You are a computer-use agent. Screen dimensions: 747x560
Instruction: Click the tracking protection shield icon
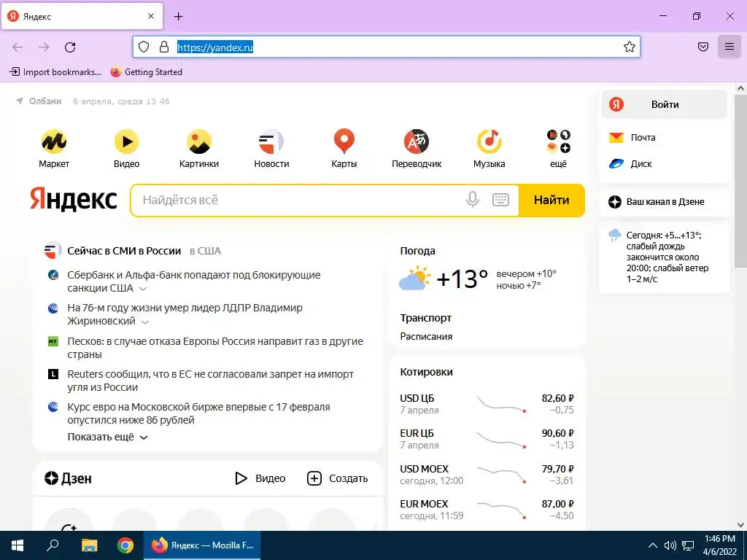coord(144,47)
